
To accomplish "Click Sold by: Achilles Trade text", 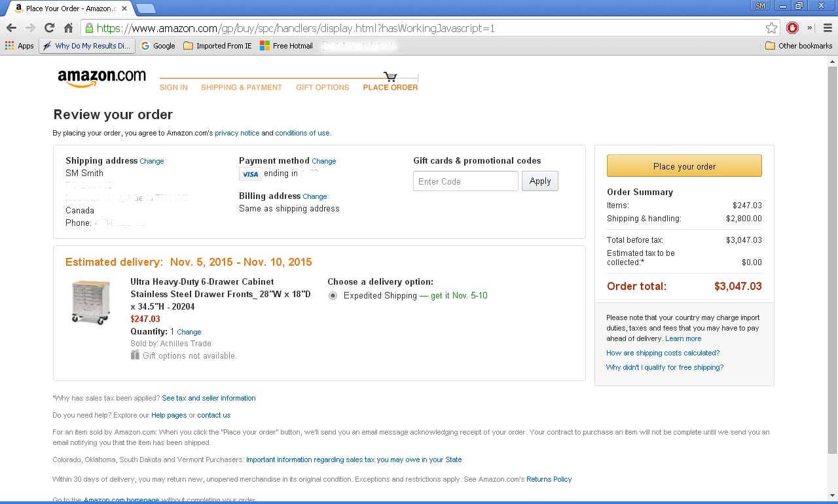I will point(171,343).
